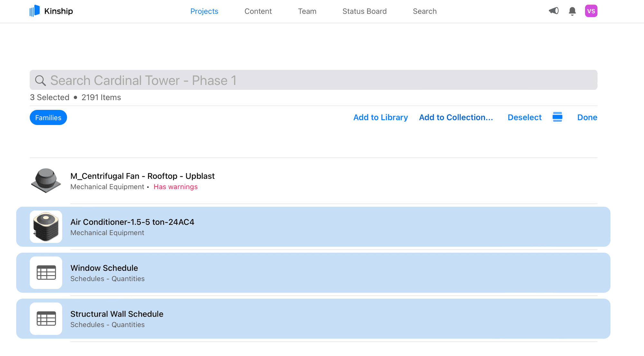Click the search magnifier icon
The image size is (644, 356).
[40, 81]
